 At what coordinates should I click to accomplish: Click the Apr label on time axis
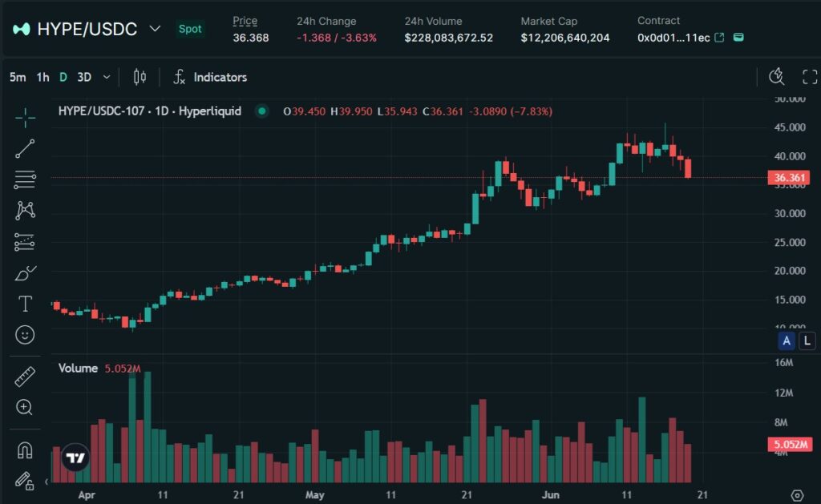(x=87, y=495)
